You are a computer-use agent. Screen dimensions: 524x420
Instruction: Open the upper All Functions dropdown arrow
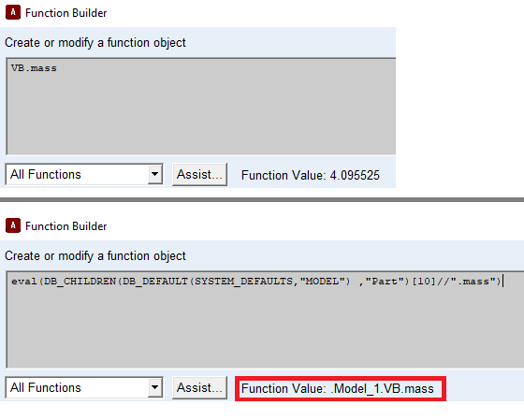click(x=154, y=174)
